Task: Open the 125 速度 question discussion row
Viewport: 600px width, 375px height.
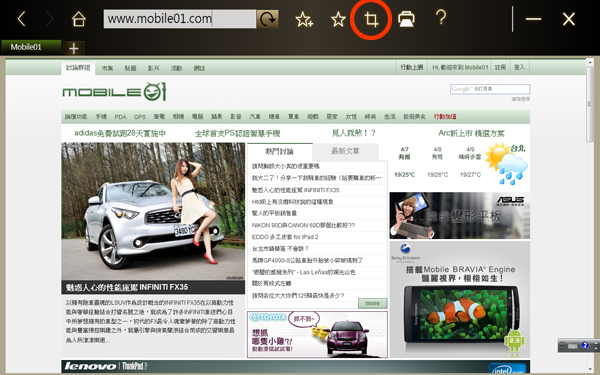Action: pos(298,295)
